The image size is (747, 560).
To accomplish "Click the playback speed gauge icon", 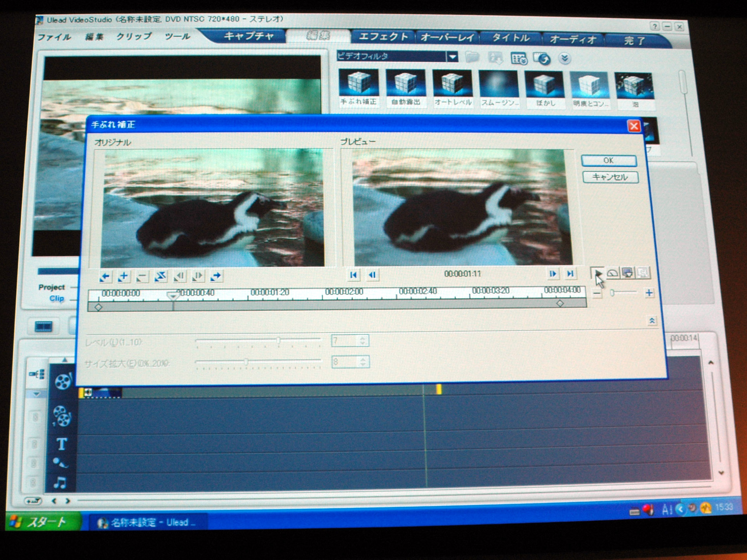I will (612, 273).
